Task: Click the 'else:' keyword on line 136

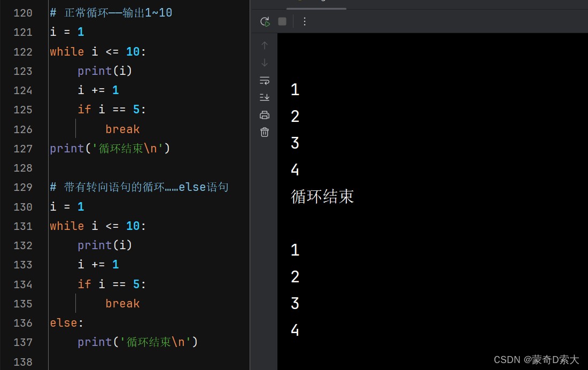Action: [66, 323]
